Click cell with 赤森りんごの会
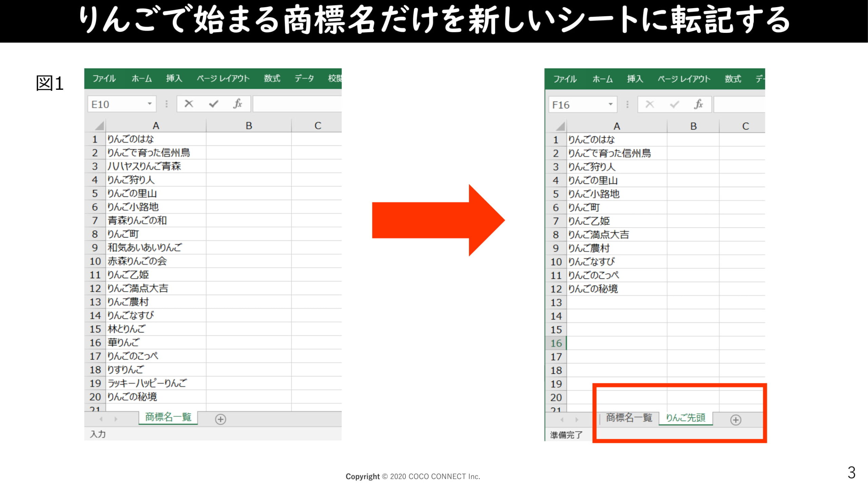The image size is (868, 488). click(156, 261)
